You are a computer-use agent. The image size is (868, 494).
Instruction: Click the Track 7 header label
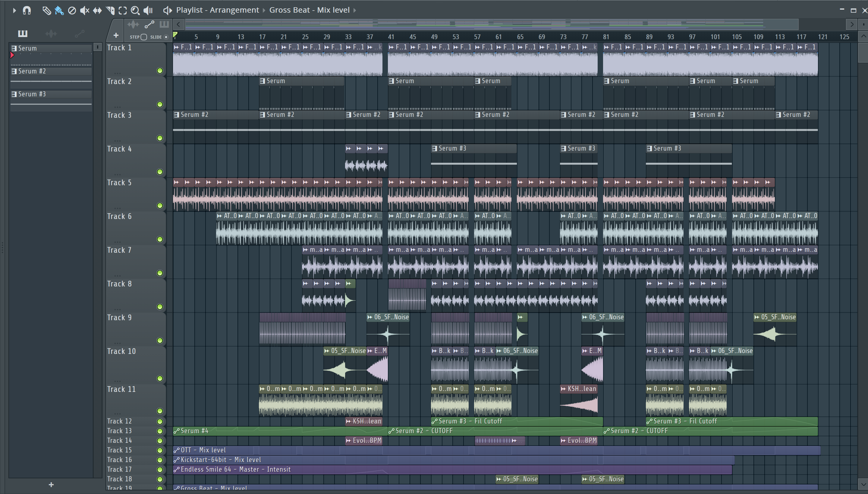[x=119, y=250]
